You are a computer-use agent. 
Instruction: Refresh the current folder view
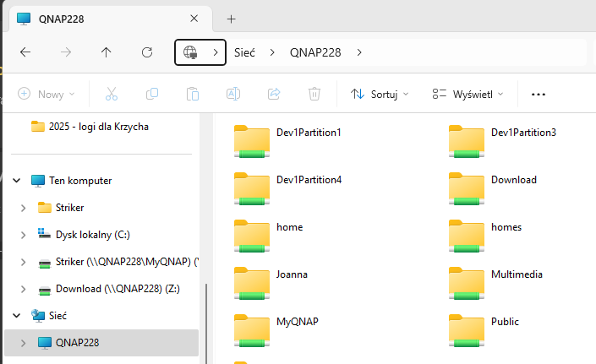point(147,52)
